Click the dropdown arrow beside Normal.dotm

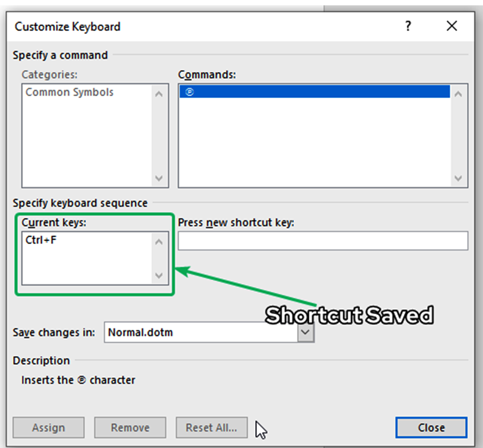pyautogui.click(x=305, y=332)
